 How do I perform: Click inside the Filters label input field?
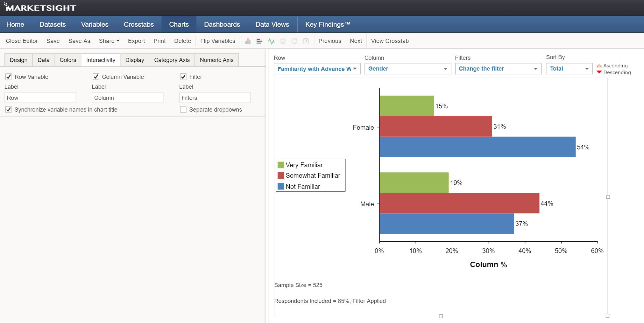pyautogui.click(x=215, y=97)
